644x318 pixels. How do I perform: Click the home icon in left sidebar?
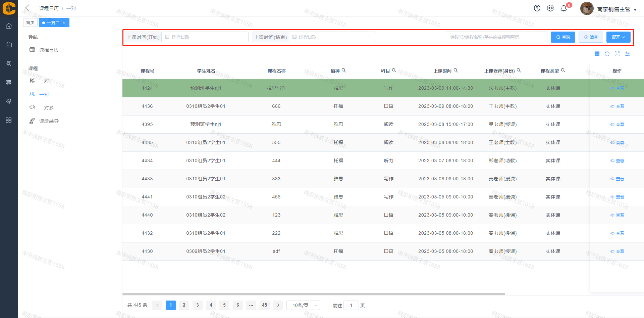pos(9,26)
